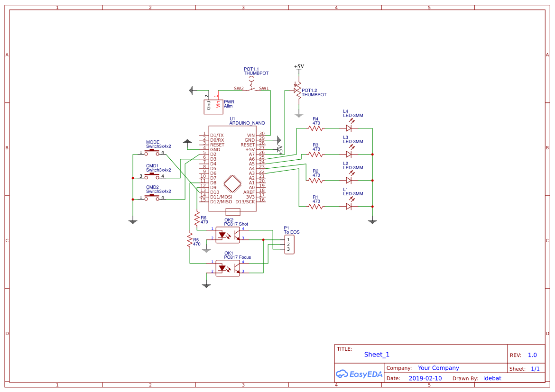Select the P1 To EOS connector
Screen dimensions: 555x392
click(x=289, y=244)
